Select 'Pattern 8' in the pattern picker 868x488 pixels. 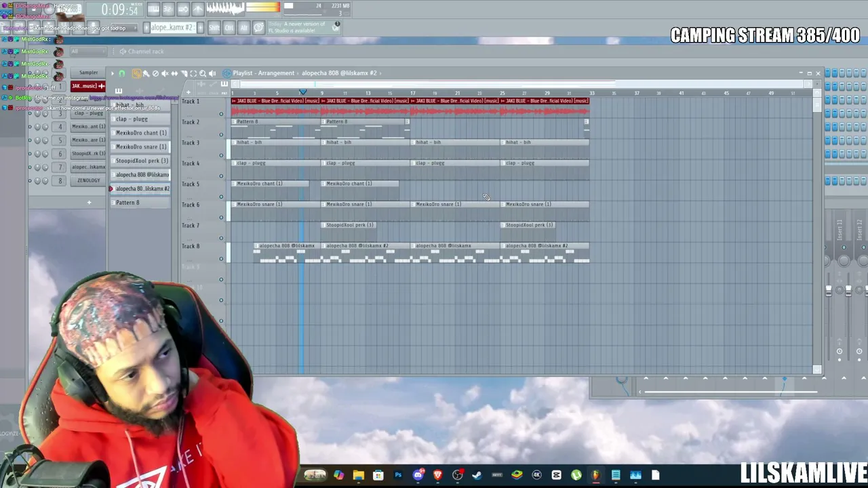[140, 203]
